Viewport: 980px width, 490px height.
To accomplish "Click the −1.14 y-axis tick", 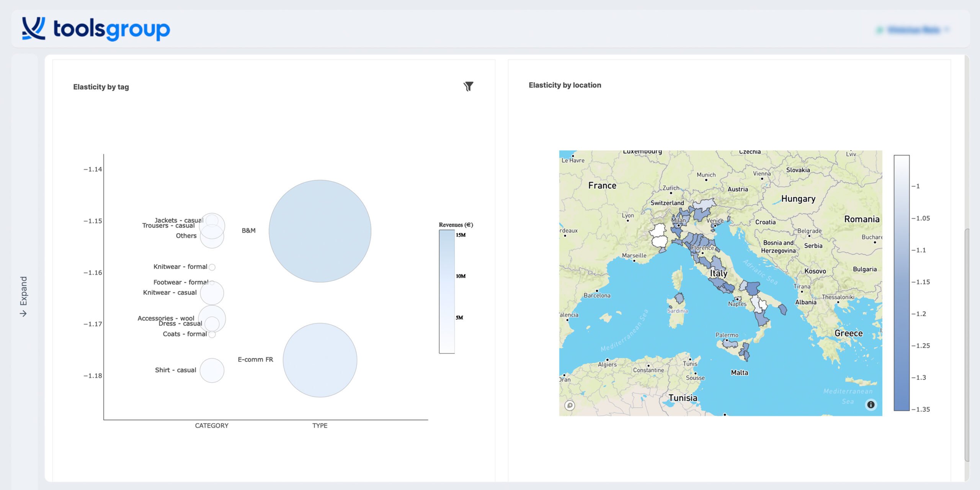I will point(93,169).
